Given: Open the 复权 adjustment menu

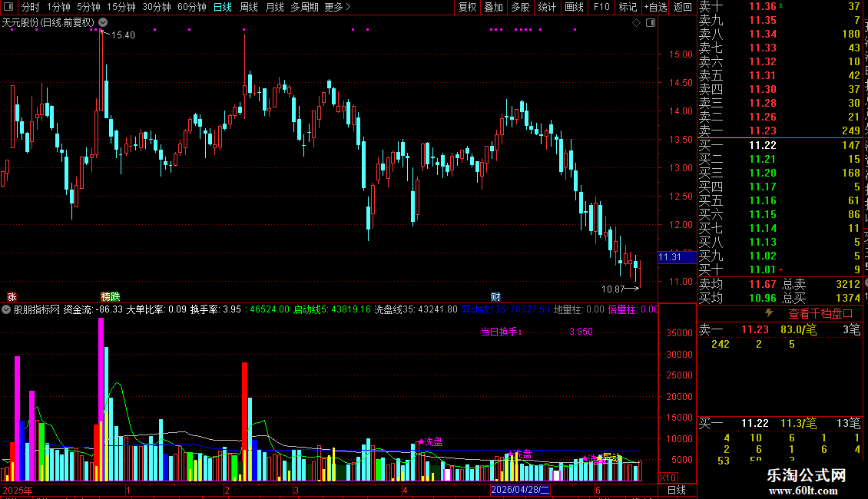Looking at the screenshot, I should coord(467,7).
